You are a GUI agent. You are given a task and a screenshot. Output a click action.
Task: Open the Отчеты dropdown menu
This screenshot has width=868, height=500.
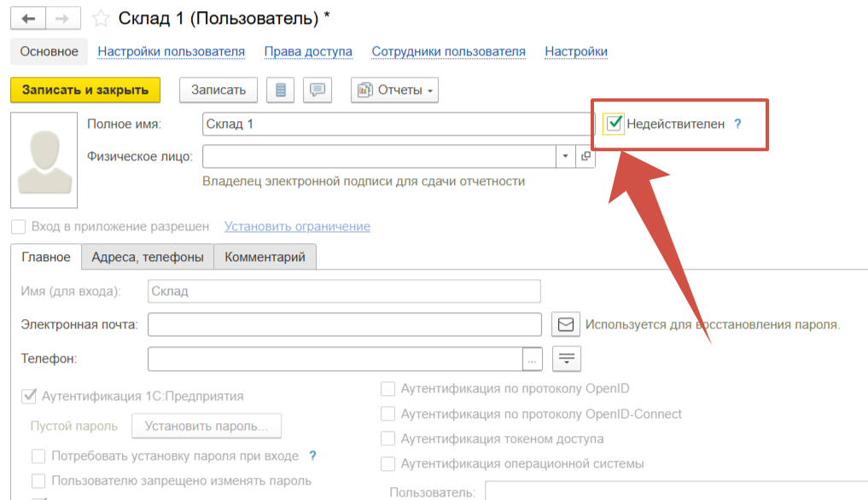[x=394, y=90]
